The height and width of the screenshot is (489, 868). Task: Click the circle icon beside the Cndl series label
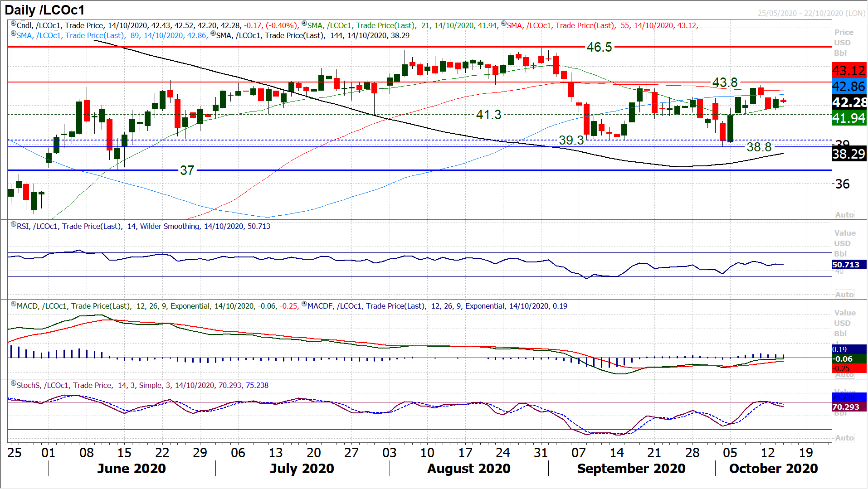(14, 24)
